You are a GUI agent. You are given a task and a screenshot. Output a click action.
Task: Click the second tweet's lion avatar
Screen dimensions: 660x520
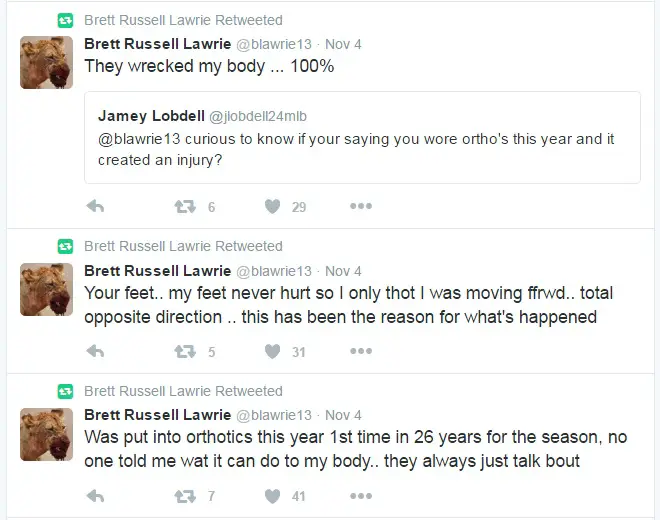pyautogui.click(x=46, y=289)
